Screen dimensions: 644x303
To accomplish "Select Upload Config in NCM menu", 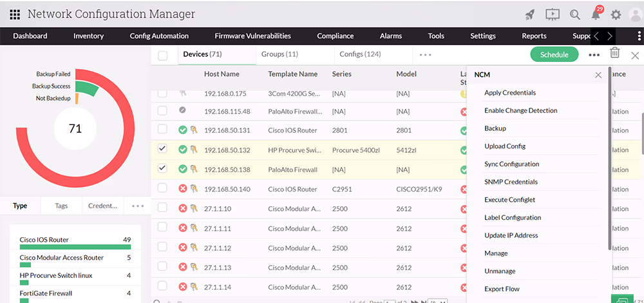I will [x=505, y=146].
